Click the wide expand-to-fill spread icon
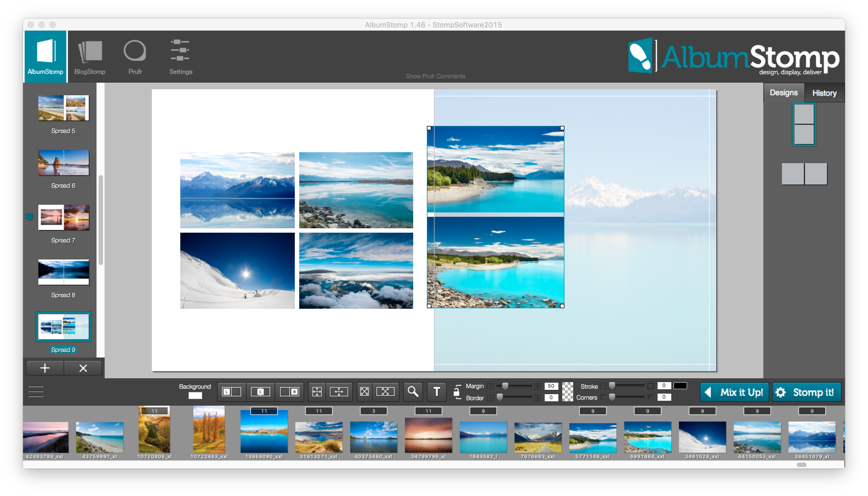The width and height of the screenshot is (868, 496). [385, 391]
